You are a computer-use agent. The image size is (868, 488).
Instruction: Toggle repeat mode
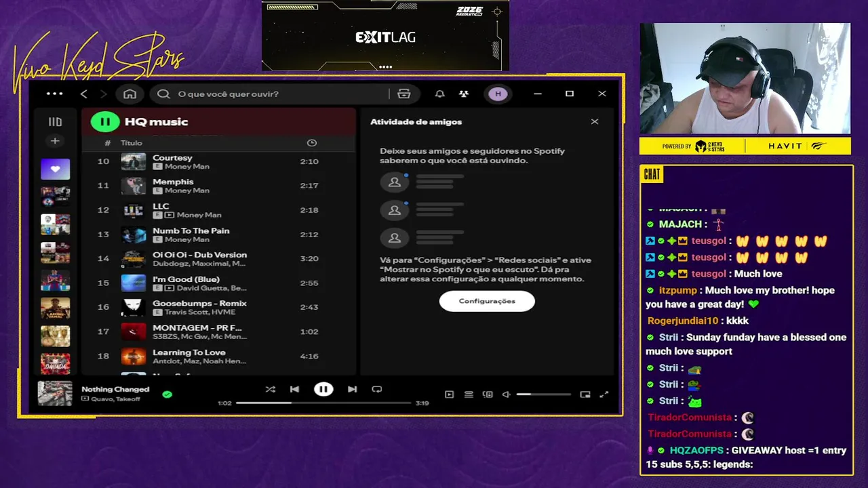tap(377, 389)
